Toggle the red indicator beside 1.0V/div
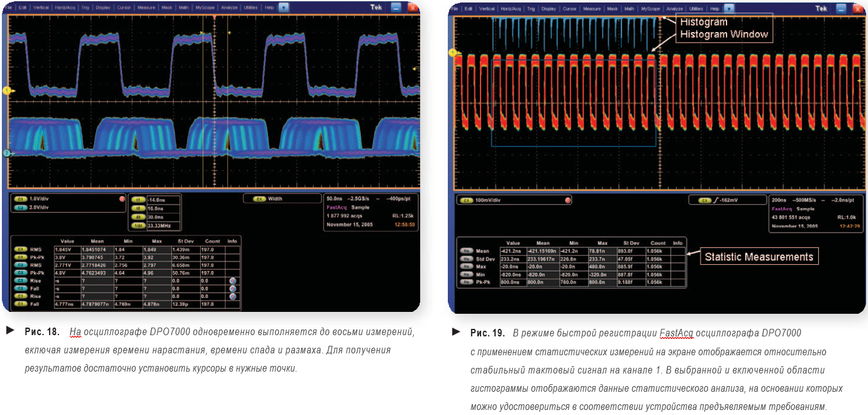 122,199
